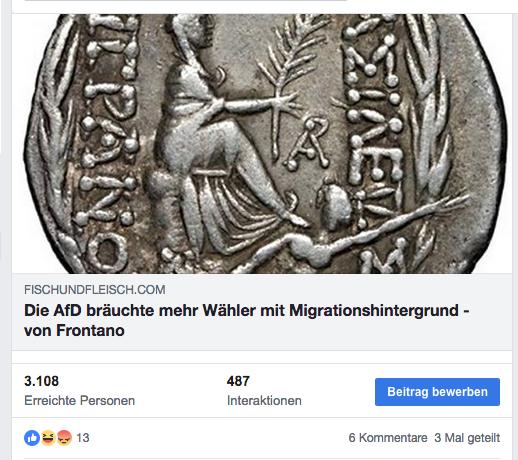The image size is (518, 460).
Task: Open the 3 Mal geteilt link
Action: [x=467, y=438]
